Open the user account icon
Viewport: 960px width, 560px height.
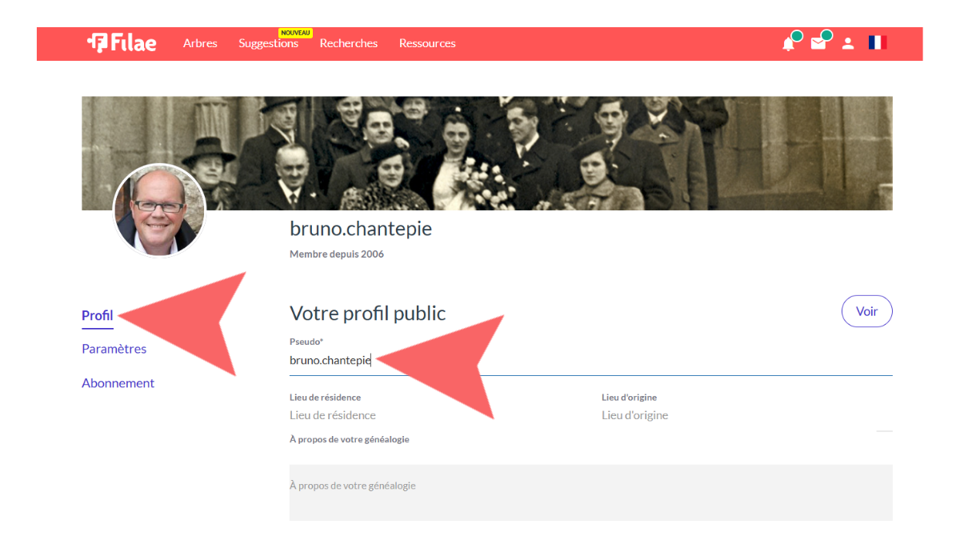pyautogui.click(x=848, y=43)
